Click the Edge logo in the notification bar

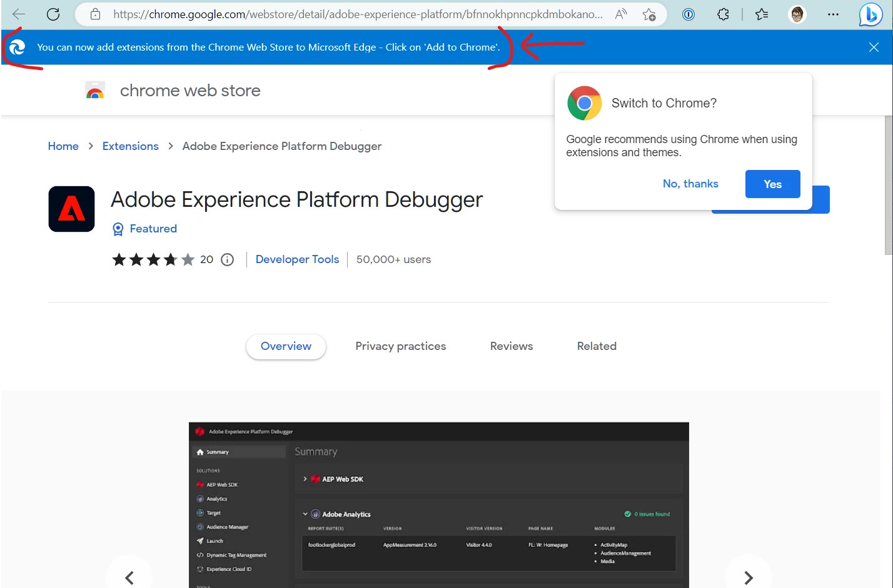tap(18, 47)
